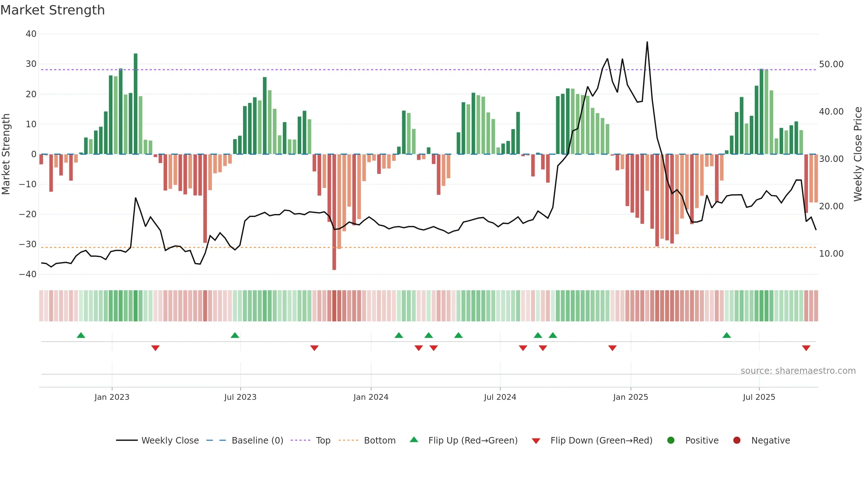Toggle the 'Negative' legend label
This screenshot has width=868, height=488.
771,441
